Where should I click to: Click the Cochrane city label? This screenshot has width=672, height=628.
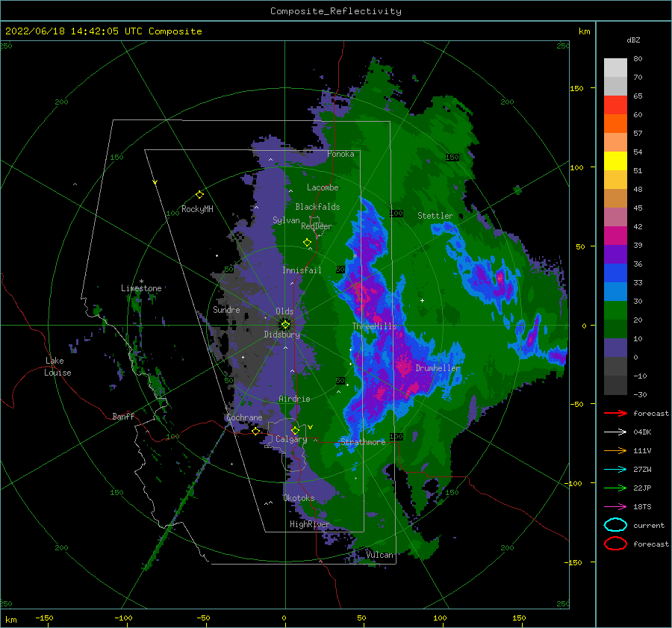pos(244,417)
